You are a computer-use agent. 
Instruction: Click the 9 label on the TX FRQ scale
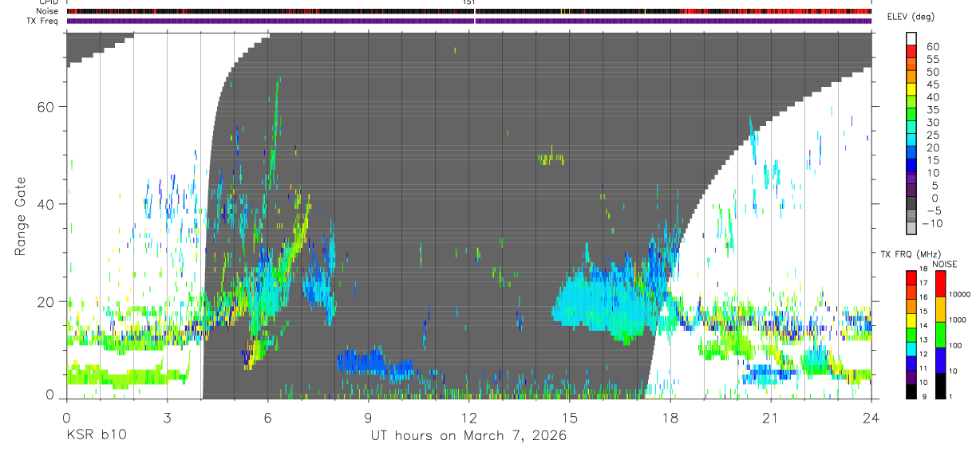(x=923, y=397)
